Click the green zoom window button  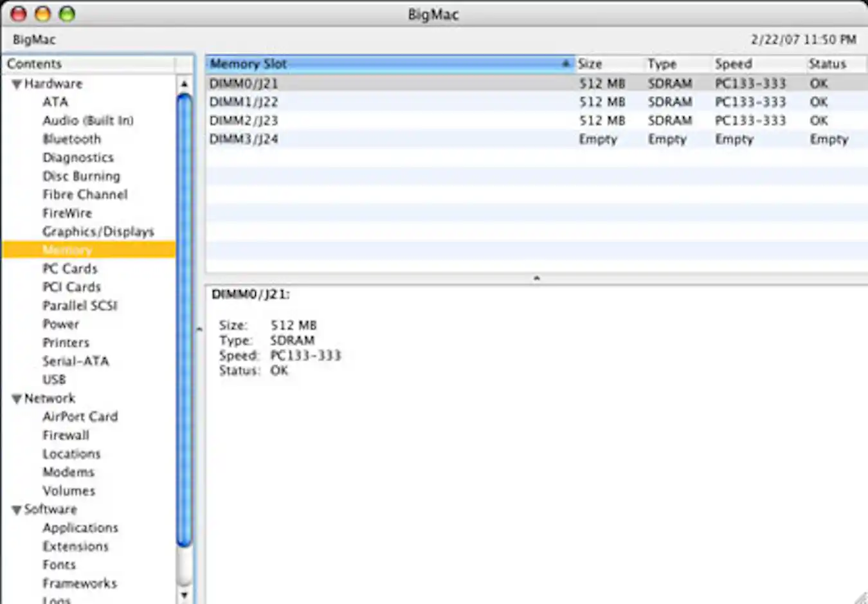pyautogui.click(x=67, y=14)
